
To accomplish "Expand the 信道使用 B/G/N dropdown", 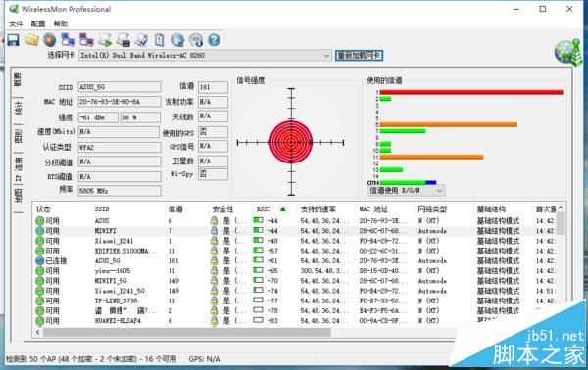I will [440, 191].
